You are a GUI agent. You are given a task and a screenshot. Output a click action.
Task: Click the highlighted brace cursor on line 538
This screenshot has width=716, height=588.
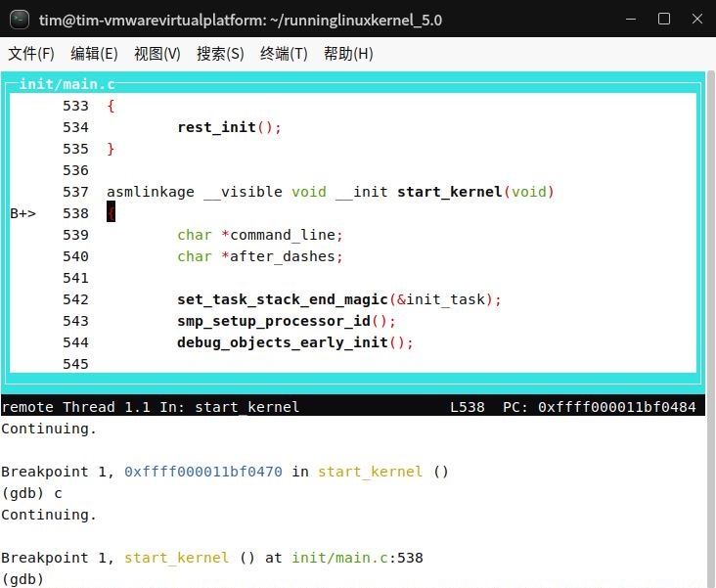[x=111, y=212]
